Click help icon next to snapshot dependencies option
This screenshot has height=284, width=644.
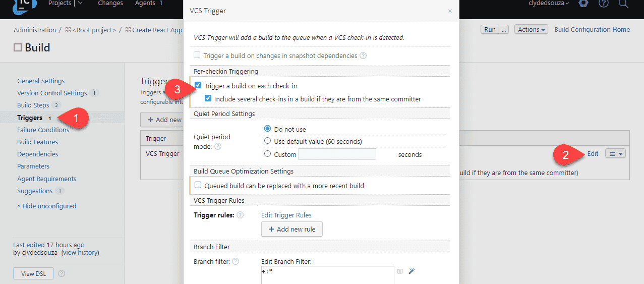(x=363, y=55)
